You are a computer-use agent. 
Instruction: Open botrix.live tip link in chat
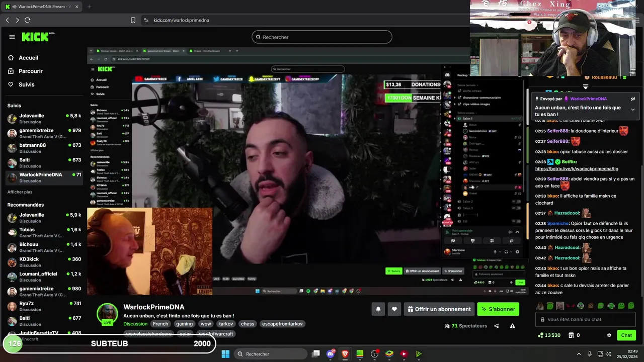[577, 169]
